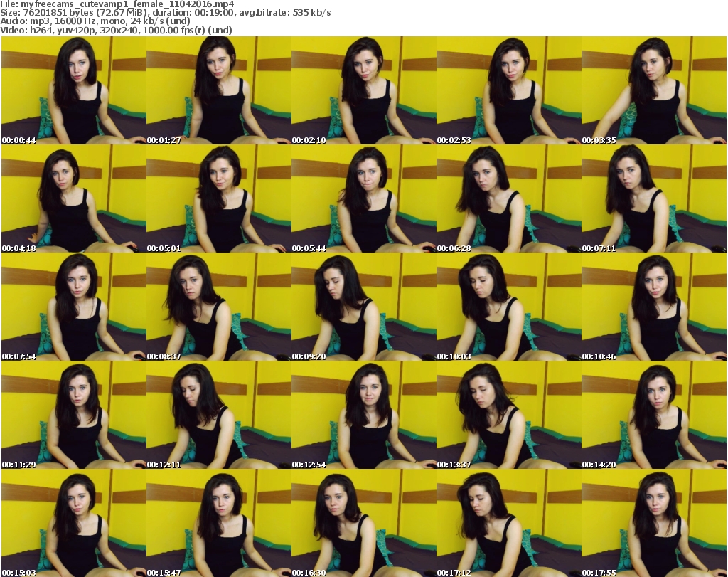Click the frame at 00:12:54
The height and width of the screenshot is (577, 728).
[363, 415]
